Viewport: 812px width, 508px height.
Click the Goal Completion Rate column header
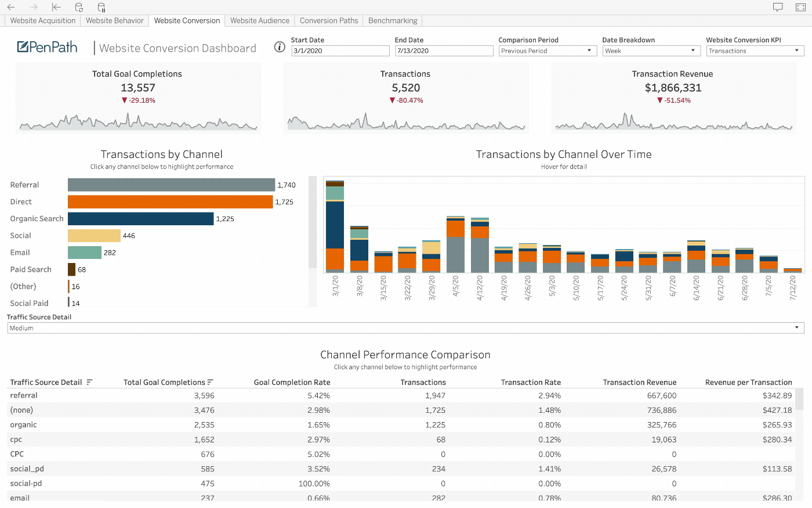pos(292,382)
